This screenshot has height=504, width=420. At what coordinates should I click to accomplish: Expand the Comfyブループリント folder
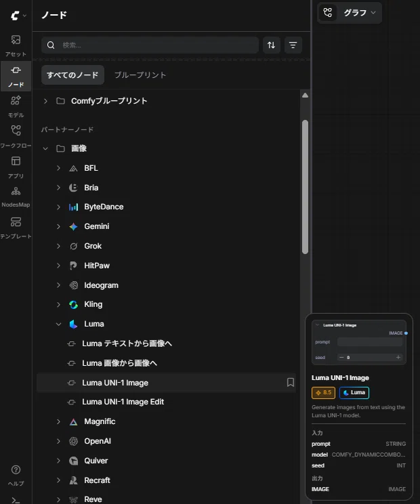(45, 101)
